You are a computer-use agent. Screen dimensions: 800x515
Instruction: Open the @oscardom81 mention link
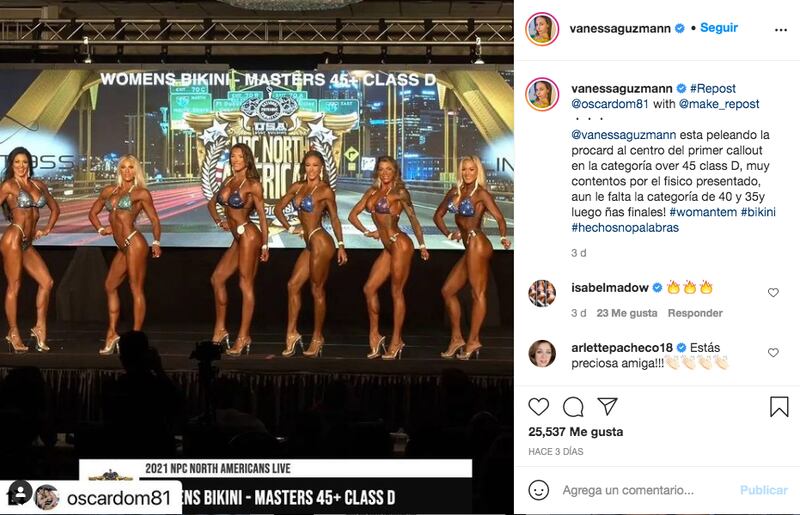[x=610, y=104]
